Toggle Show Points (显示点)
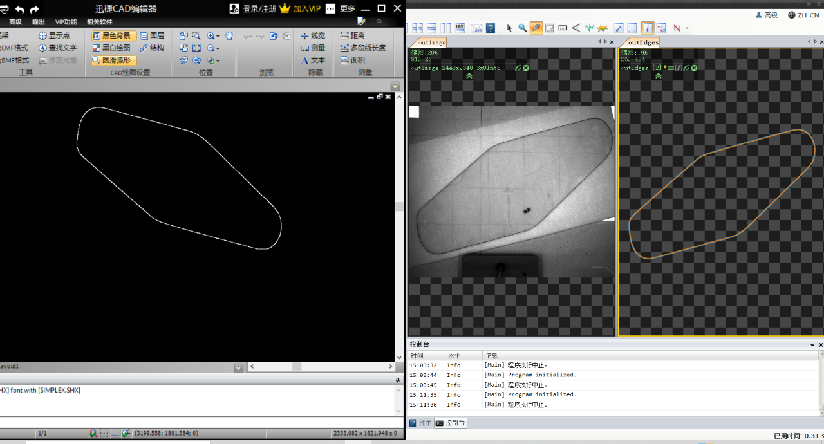Viewport: 824px width, 444px height. click(x=55, y=36)
